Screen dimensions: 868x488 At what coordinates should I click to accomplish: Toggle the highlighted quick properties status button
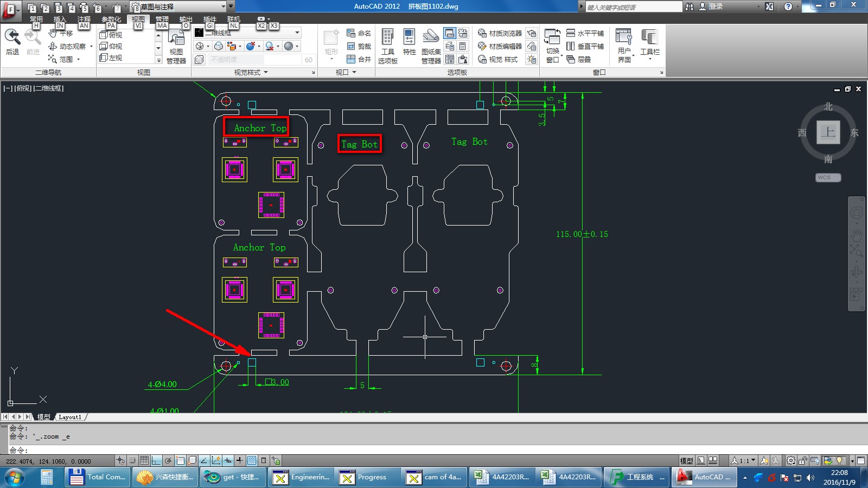point(252,460)
